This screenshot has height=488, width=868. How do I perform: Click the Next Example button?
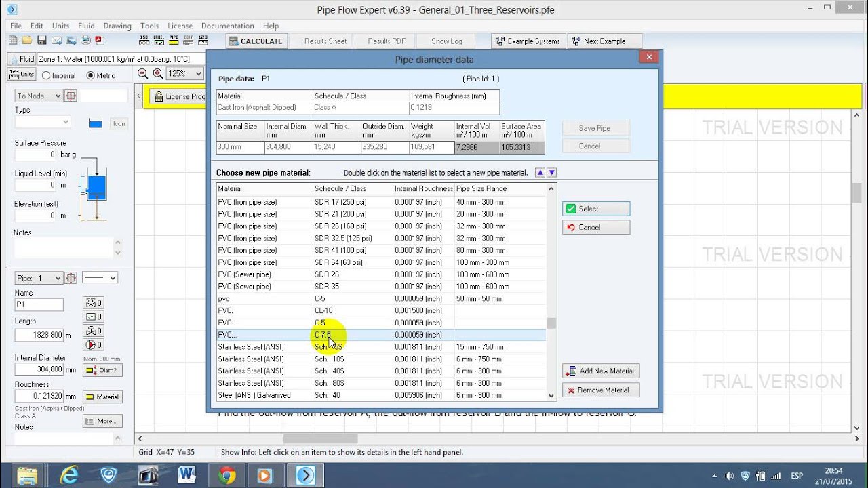click(x=605, y=41)
